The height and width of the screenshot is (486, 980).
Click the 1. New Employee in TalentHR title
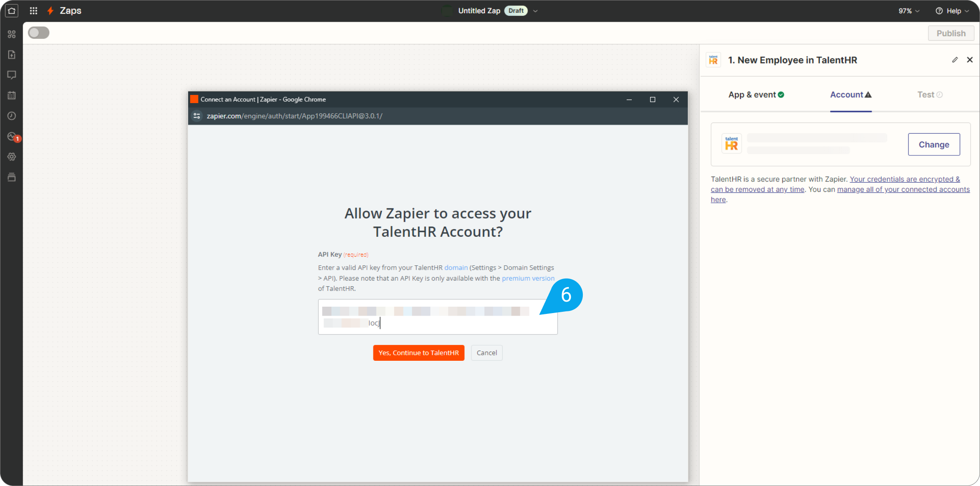pyautogui.click(x=792, y=60)
